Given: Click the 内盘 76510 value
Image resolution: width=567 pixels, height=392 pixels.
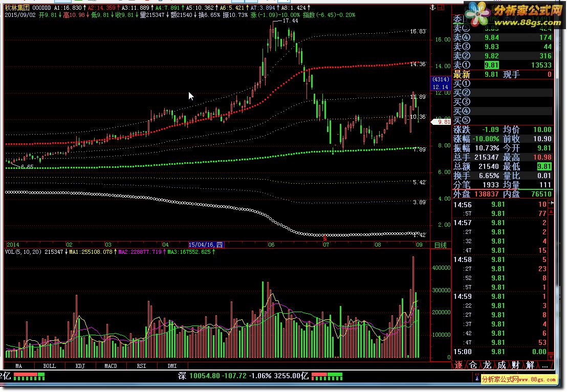Looking at the screenshot, I should tap(541, 194).
